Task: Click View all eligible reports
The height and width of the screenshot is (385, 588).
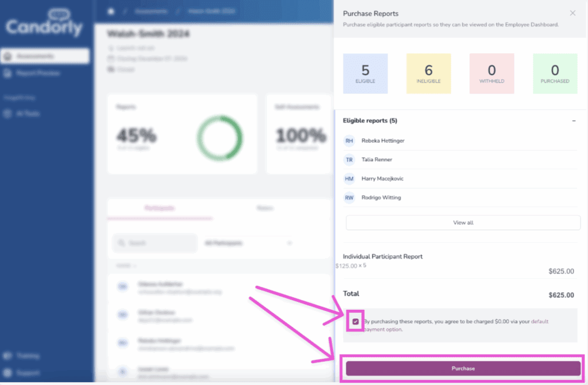Action: click(463, 223)
